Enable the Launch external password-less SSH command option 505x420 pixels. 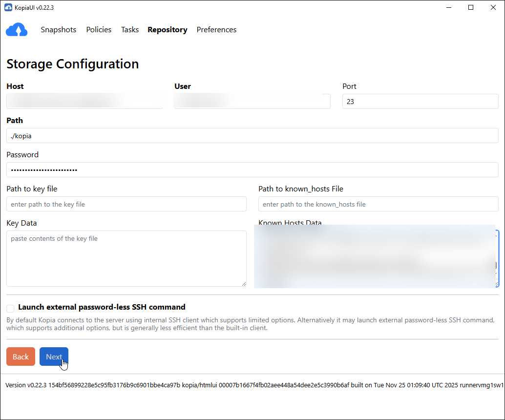(x=10, y=308)
